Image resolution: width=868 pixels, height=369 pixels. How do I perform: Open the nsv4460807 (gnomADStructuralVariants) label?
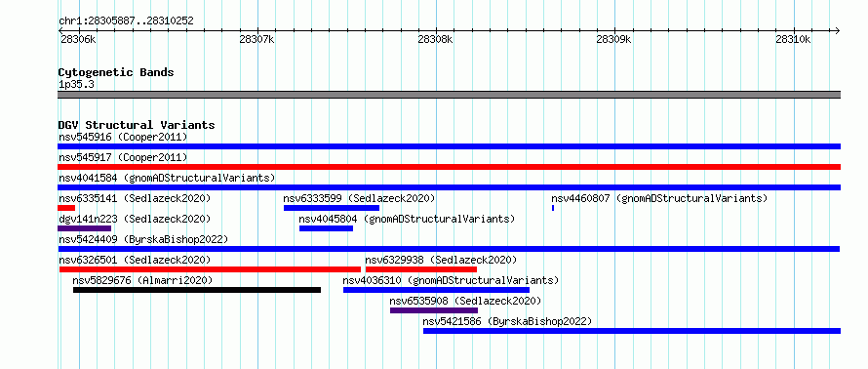pyautogui.click(x=659, y=198)
